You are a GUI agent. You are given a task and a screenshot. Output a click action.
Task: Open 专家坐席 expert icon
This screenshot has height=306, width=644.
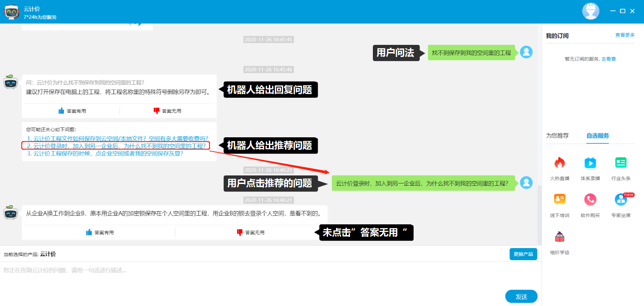621,200
